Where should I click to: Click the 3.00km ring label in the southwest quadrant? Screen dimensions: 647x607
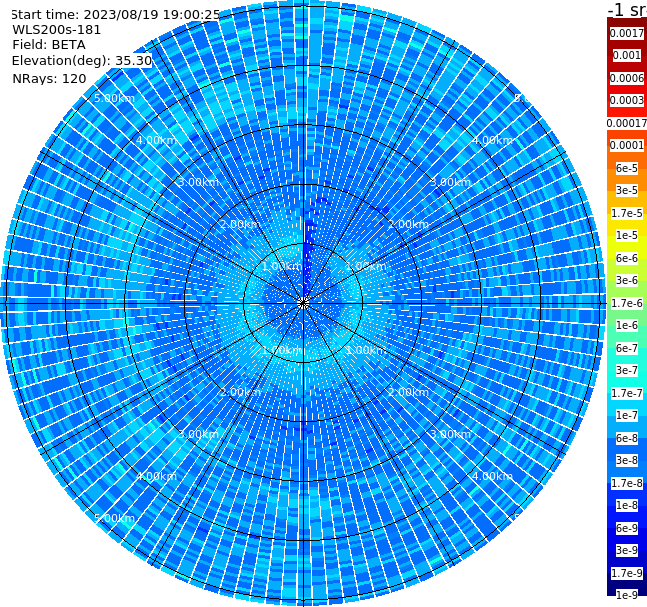coord(198,434)
